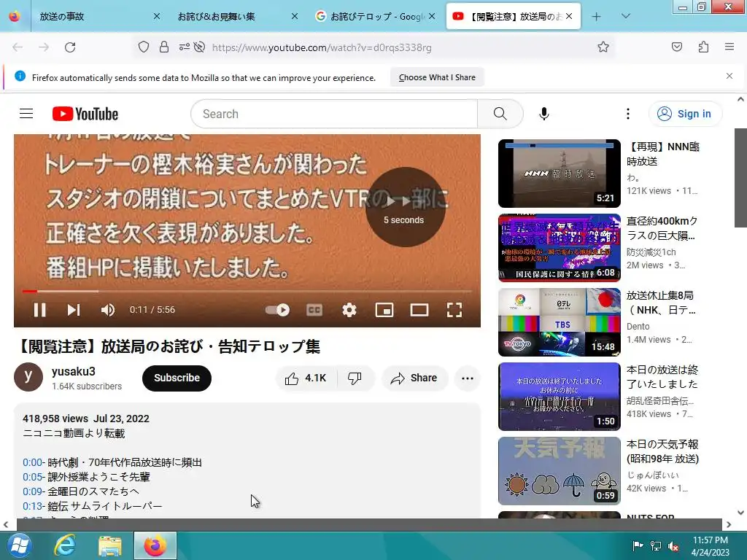
Task: Open the 天気予報 weather video thumbnail
Action: (560, 471)
